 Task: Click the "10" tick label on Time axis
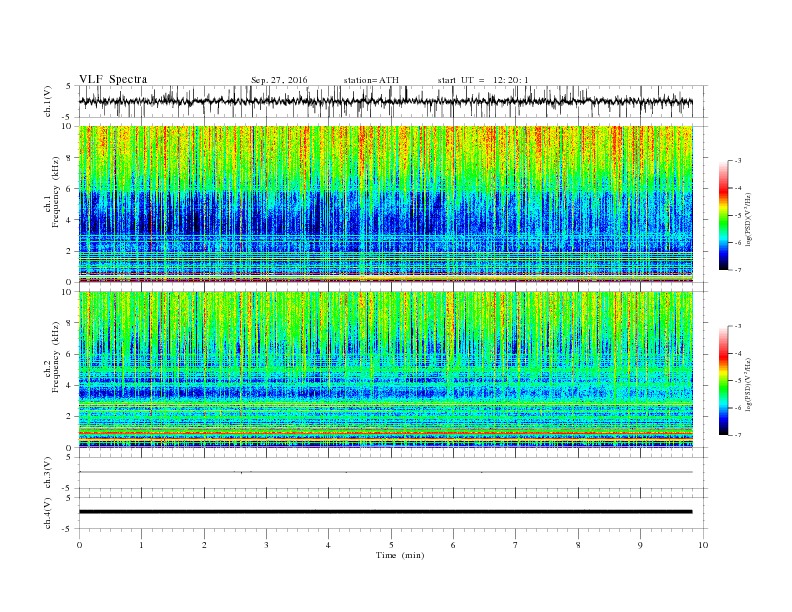703,545
